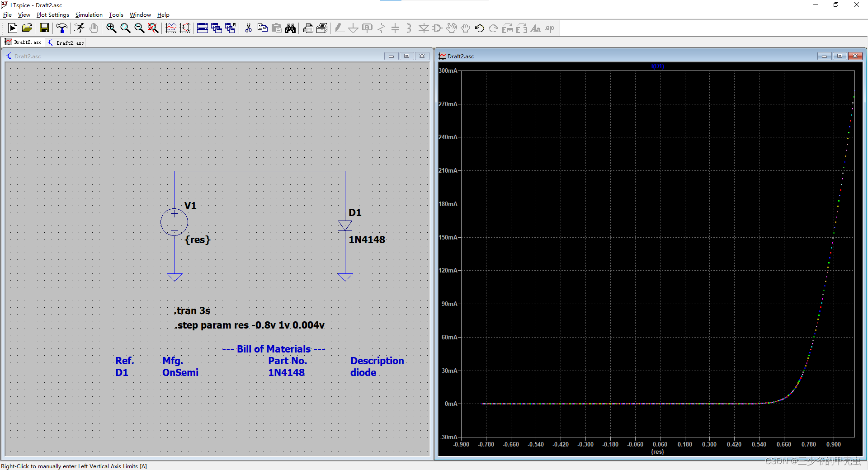868x470 pixels.
Task: Open the Simulation menu
Action: 89,15
